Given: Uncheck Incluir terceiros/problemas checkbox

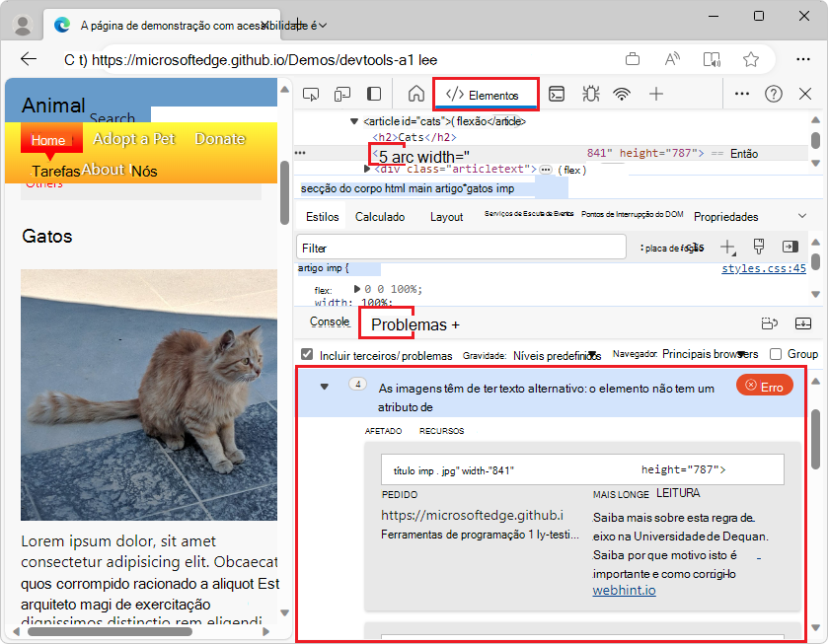Looking at the screenshot, I should point(307,355).
